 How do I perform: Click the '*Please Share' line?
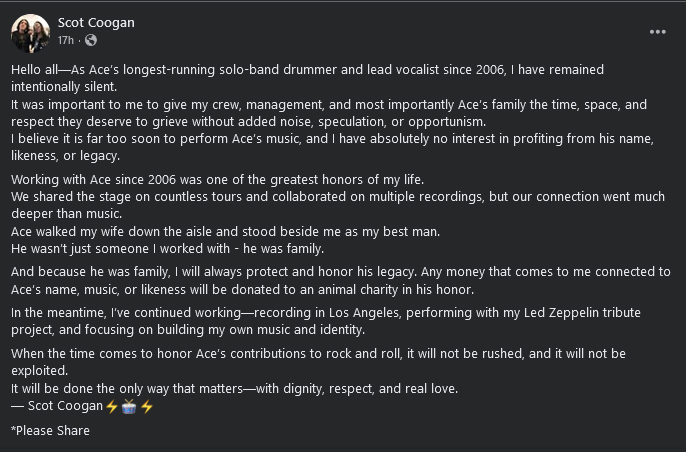(50, 431)
